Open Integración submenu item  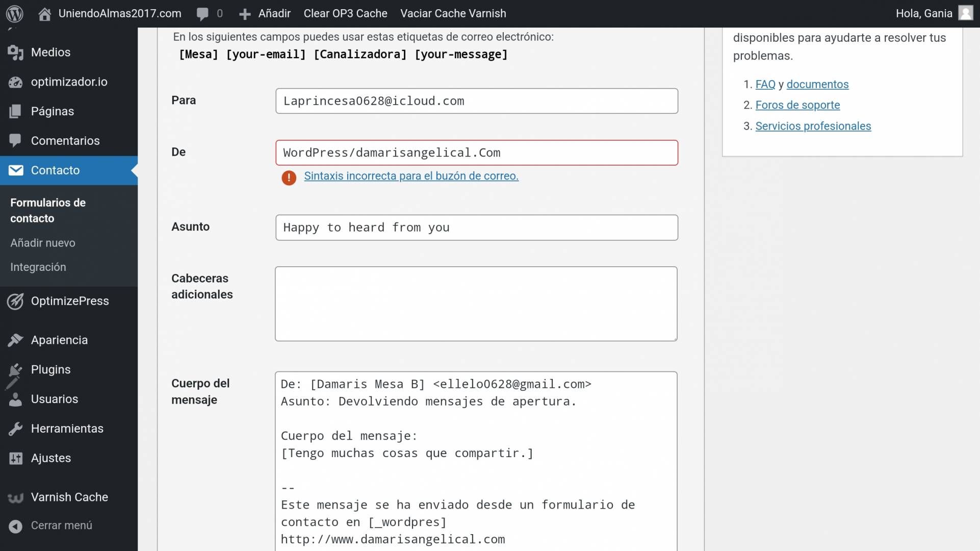(x=38, y=267)
